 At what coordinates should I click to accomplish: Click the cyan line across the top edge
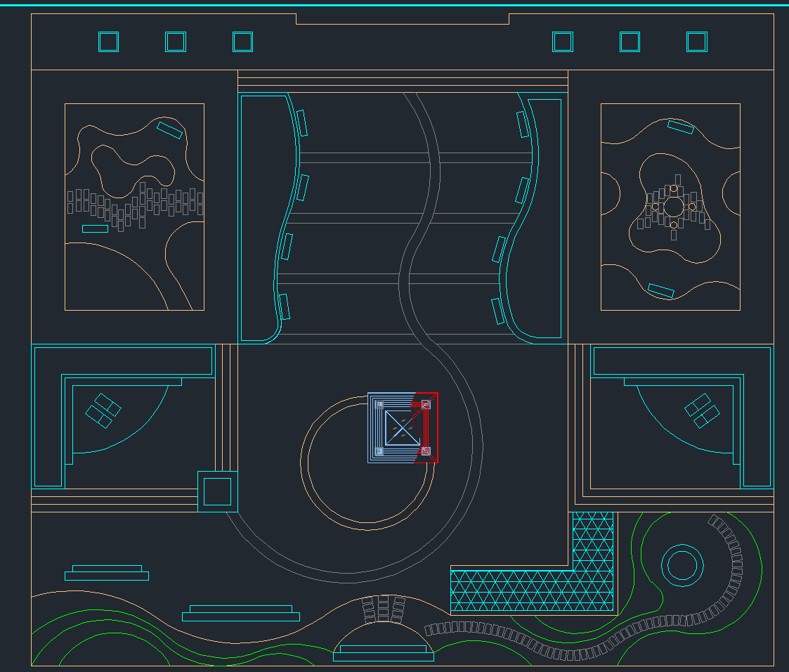[395, 5]
